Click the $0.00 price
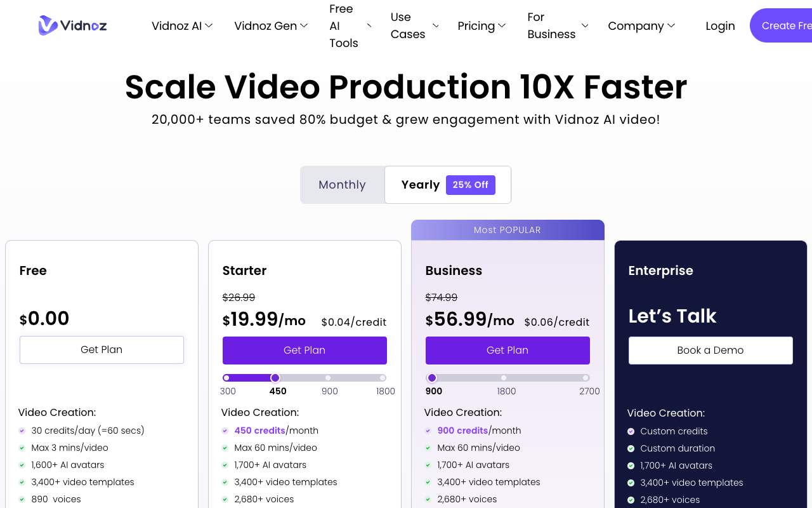 tap(44, 318)
